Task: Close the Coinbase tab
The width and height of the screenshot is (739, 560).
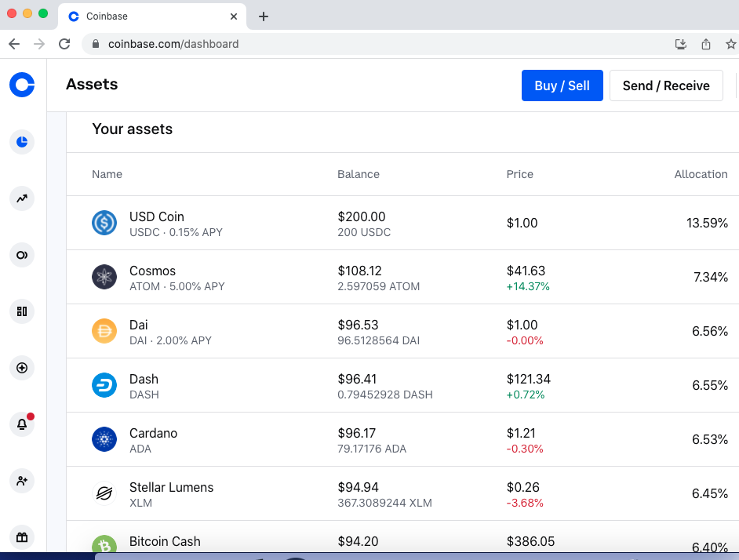Action: pos(234,16)
